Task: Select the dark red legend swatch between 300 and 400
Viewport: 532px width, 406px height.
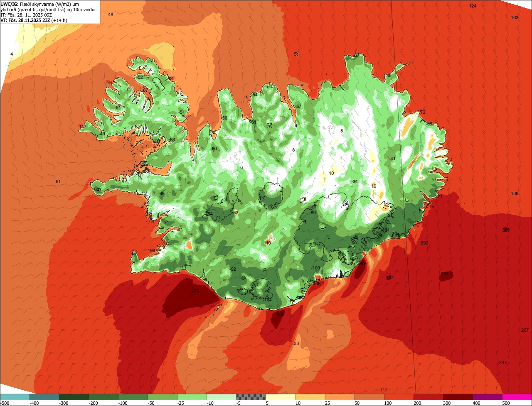Action: tap(458, 397)
